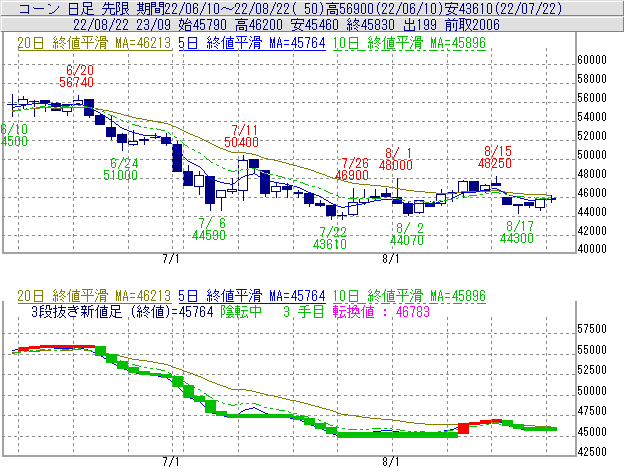624x475 pixels.
Task: Click the 8/1 date label under upper chart
Action: coord(391,259)
